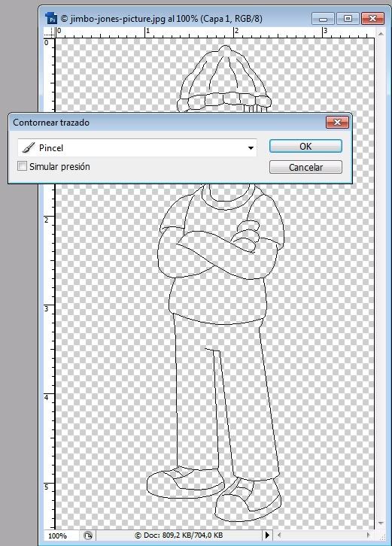The height and width of the screenshot is (546, 392).
Task: Click the Cancelar button
Action: (305, 167)
